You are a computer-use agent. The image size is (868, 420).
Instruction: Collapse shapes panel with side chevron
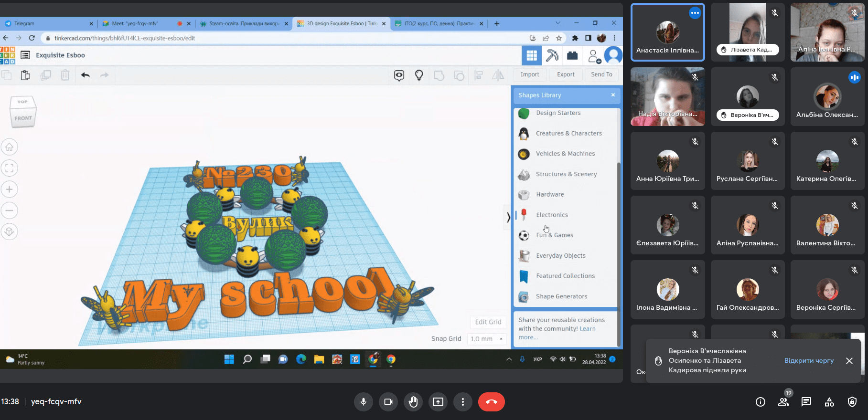508,218
